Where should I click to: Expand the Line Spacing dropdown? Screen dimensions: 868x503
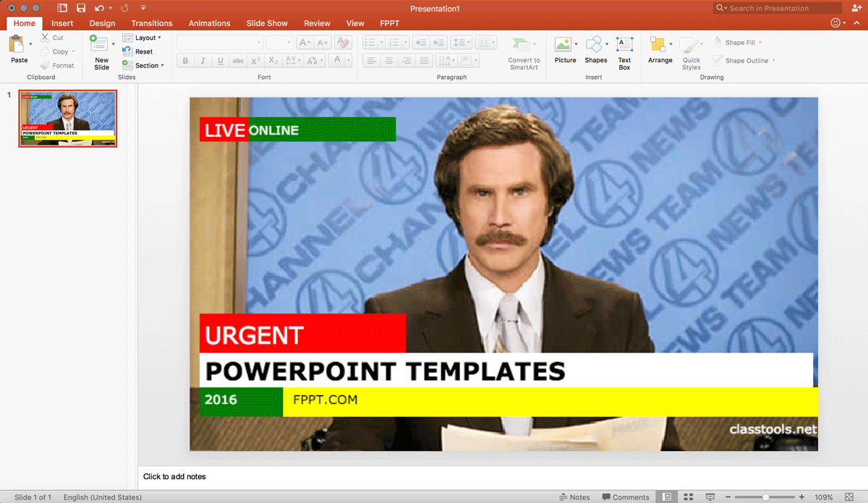(461, 43)
